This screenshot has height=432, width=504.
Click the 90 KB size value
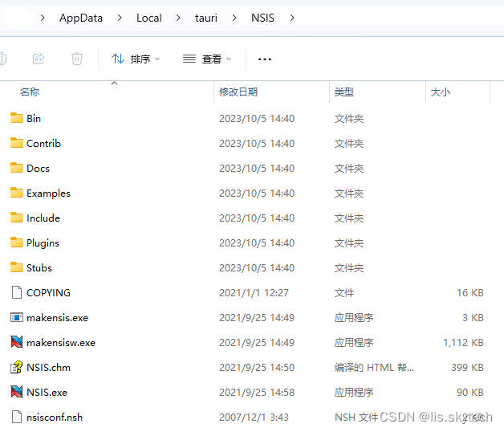470,392
